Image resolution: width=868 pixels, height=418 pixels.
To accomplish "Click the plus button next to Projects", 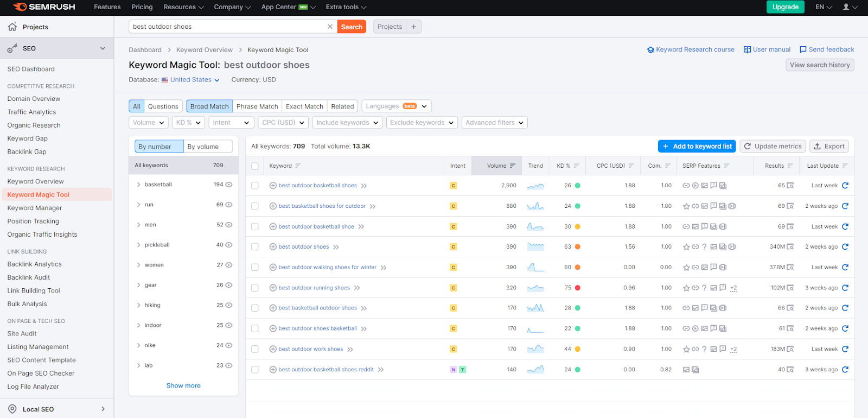I will [x=413, y=27].
